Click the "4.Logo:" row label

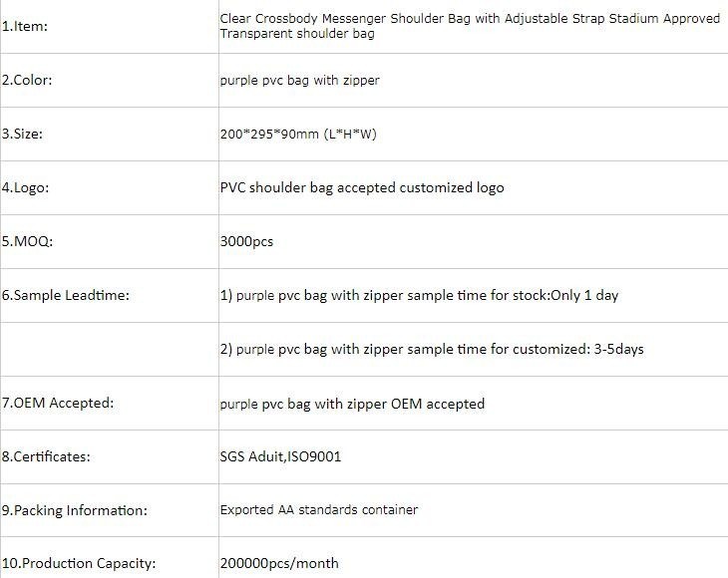pyautogui.click(x=26, y=187)
